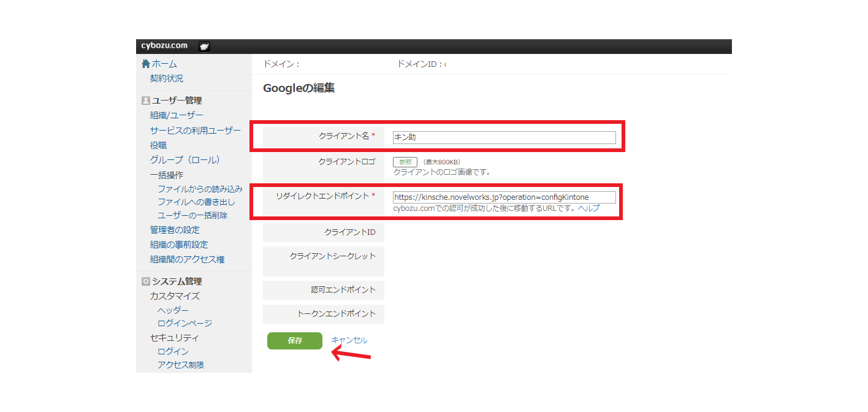Open ファイルからの読み込み
The height and width of the screenshot is (412, 868).
(x=200, y=189)
